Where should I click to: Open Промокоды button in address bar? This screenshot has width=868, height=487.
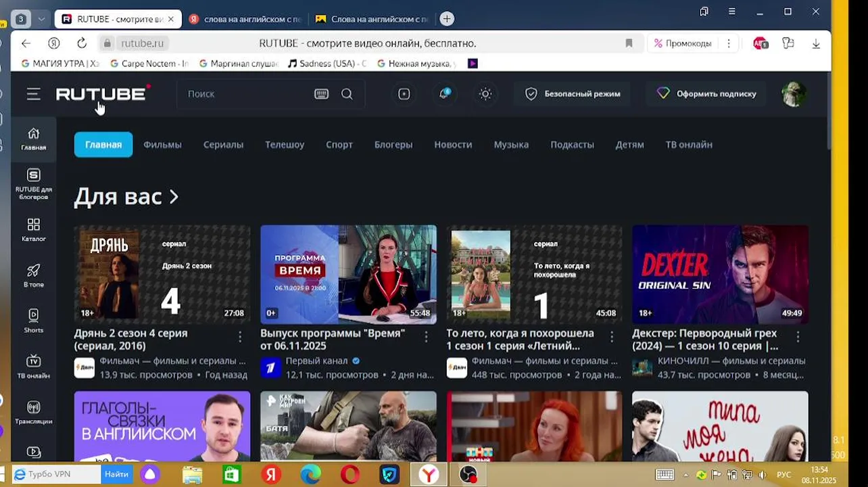(683, 43)
